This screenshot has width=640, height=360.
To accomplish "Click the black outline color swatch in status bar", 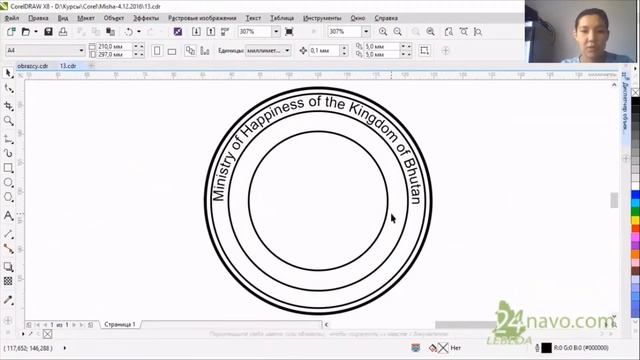I will 547,348.
